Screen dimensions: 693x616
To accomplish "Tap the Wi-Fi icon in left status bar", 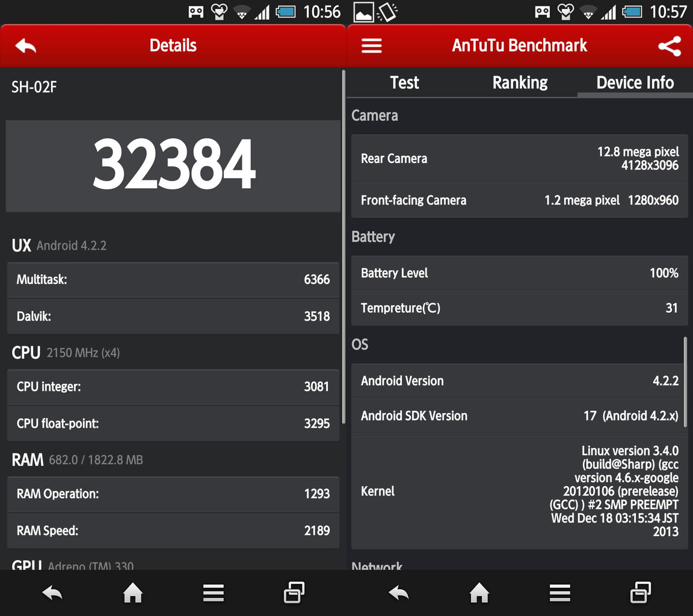I will click(241, 13).
